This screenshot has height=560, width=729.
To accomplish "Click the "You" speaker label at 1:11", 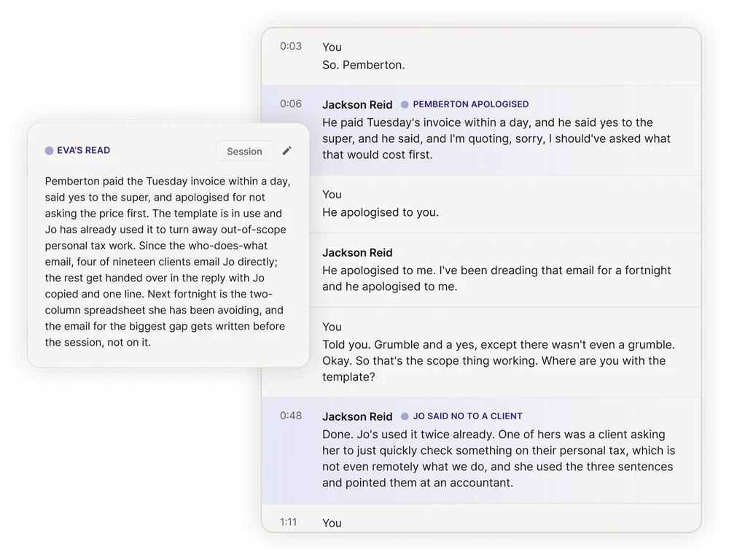I will 332,524.
